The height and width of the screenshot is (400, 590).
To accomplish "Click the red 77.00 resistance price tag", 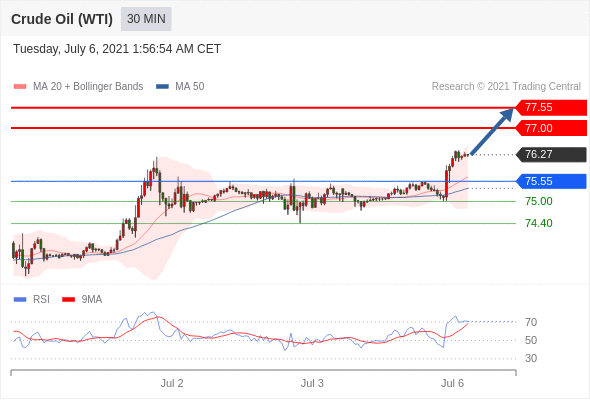I will point(551,128).
